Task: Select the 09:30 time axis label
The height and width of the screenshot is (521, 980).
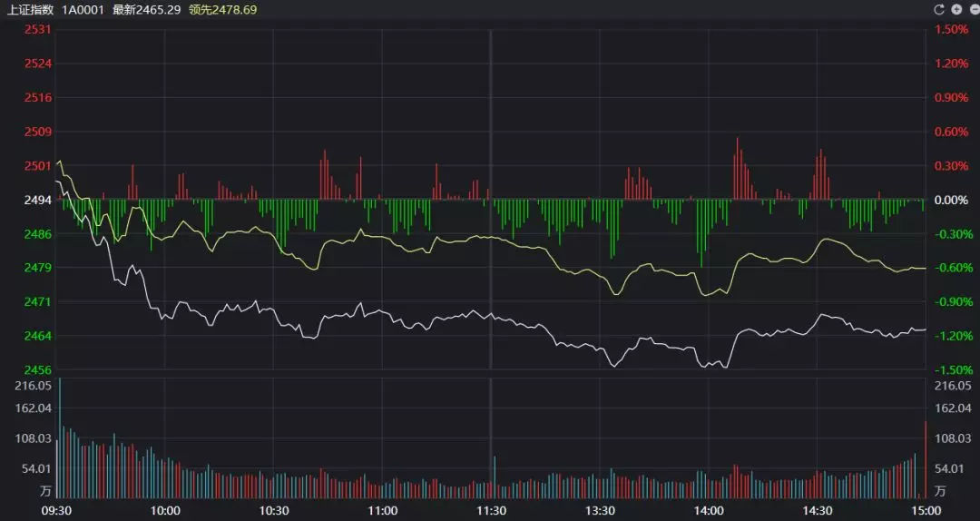Action: (x=56, y=511)
